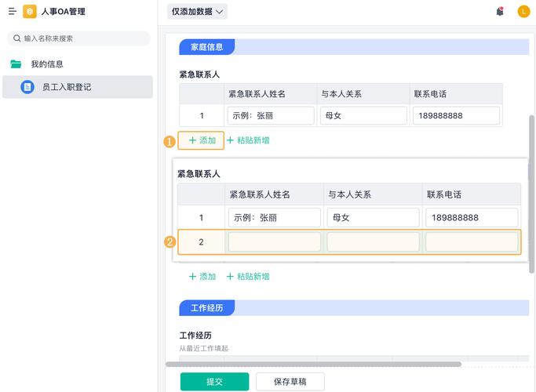Click the lower 粘贴新增 link
This screenshot has height=392, width=536.
248,277
